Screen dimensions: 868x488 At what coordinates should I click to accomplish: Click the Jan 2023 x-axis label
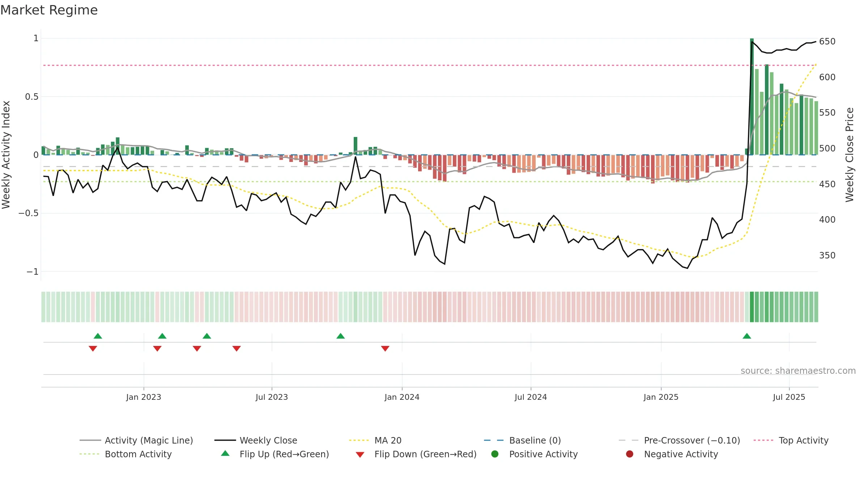pos(144,397)
